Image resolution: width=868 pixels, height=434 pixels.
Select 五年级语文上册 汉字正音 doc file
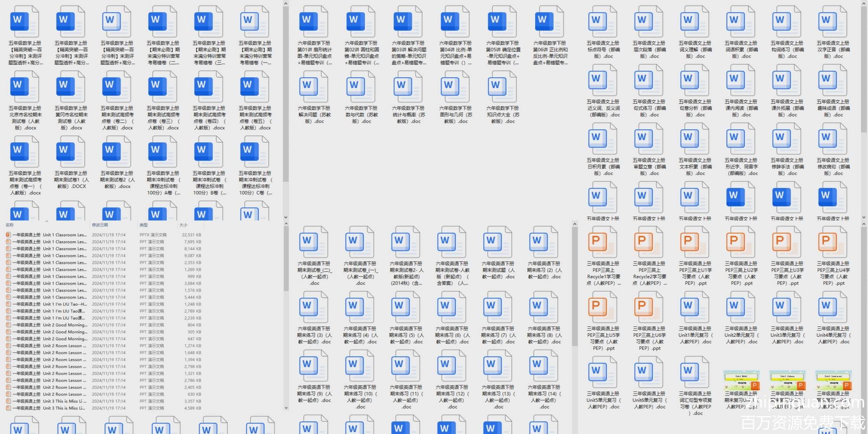[x=833, y=32]
